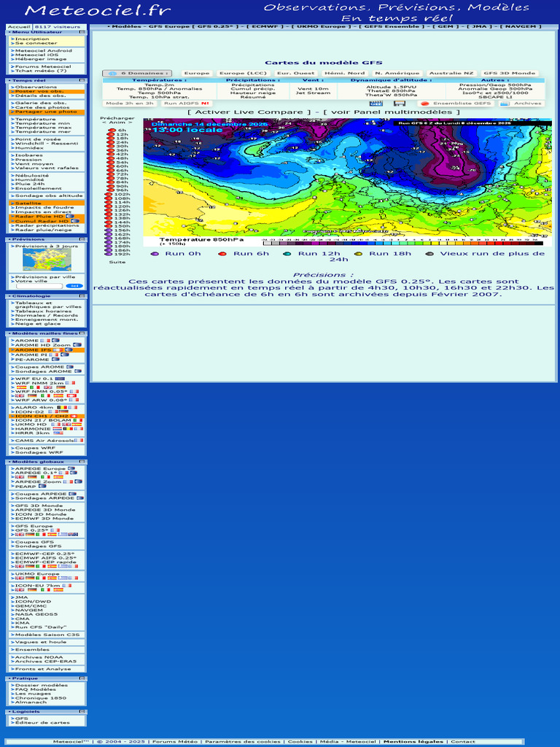The height and width of the screenshot is (747, 560).
Task: Open Hauteur neige map
Action: click(x=253, y=93)
